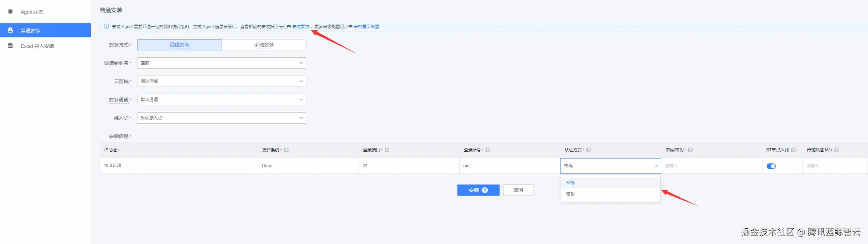Screen dimensions: 868x244
Task: Open the 安装要求 link
Action: [301, 27]
